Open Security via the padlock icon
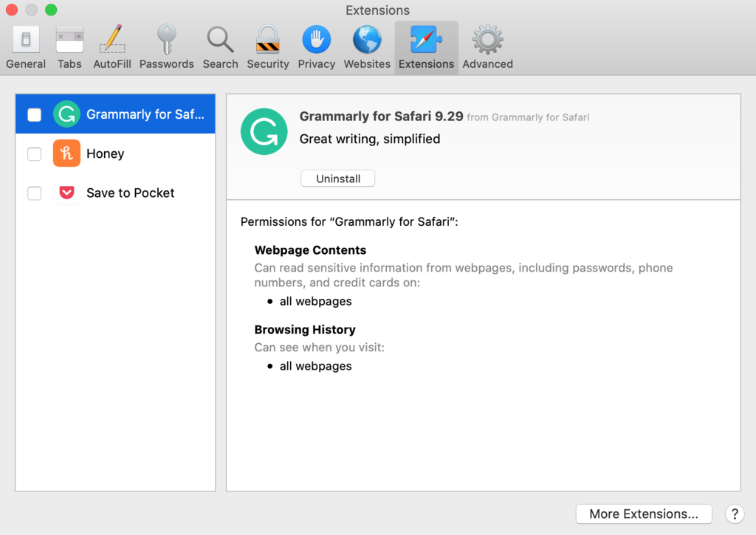The height and width of the screenshot is (535, 756). [267, 41]
